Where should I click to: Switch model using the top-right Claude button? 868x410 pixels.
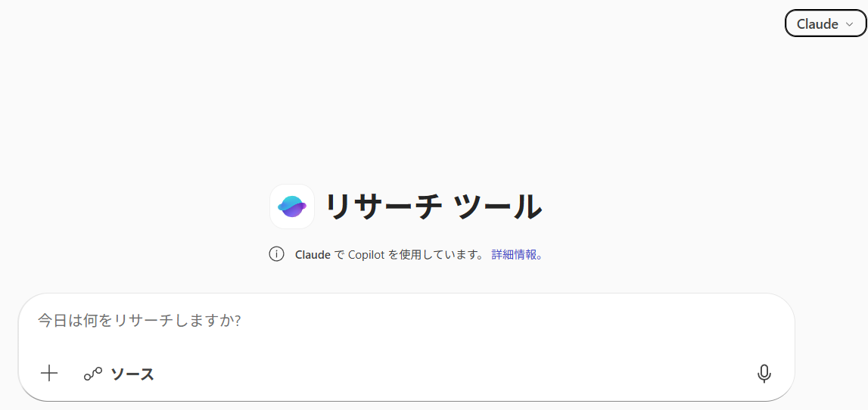(826, 23)
